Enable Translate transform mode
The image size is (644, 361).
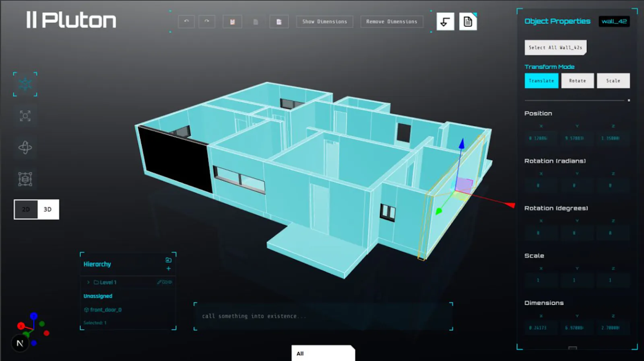pos(541,81)
